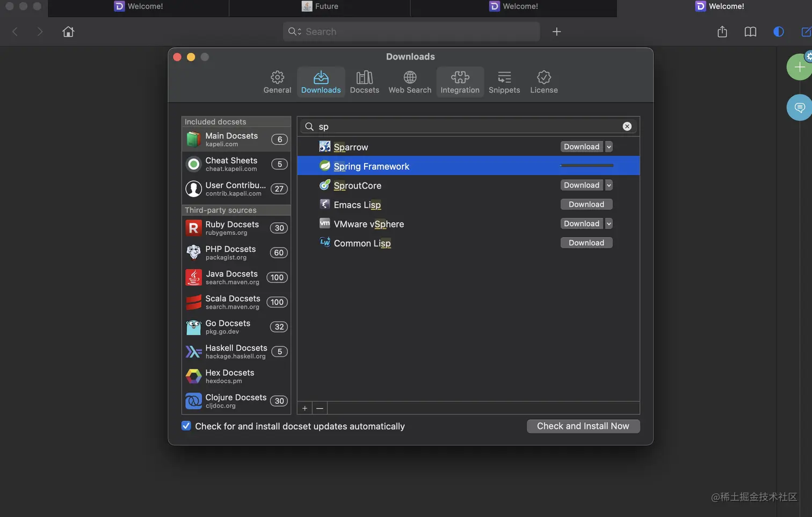Click main Dash search bar
The height and width of the screenshot is (517, 812).
(x=411, y=32)
